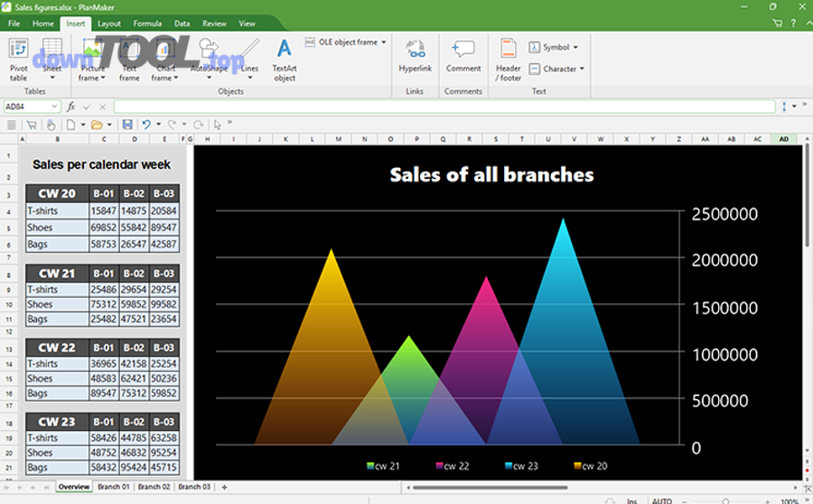This screenshot has width=813, height=504.
Task: Click the shopping cart icon in title bar
Action: tap(778, 23)
